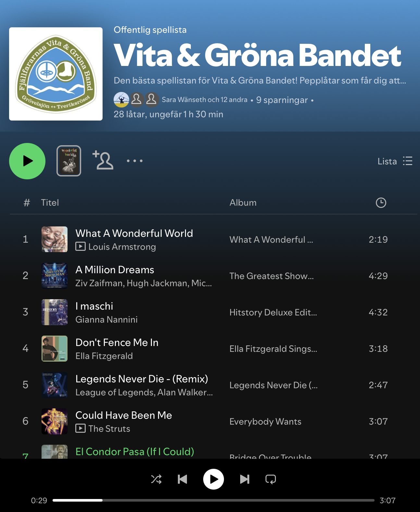Skip to the previous track
Screen dimensions: 420x512
coord(182,479)
